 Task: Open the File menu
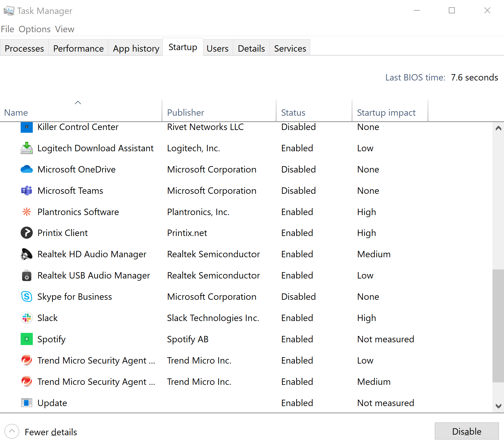[x=8, y=29]
